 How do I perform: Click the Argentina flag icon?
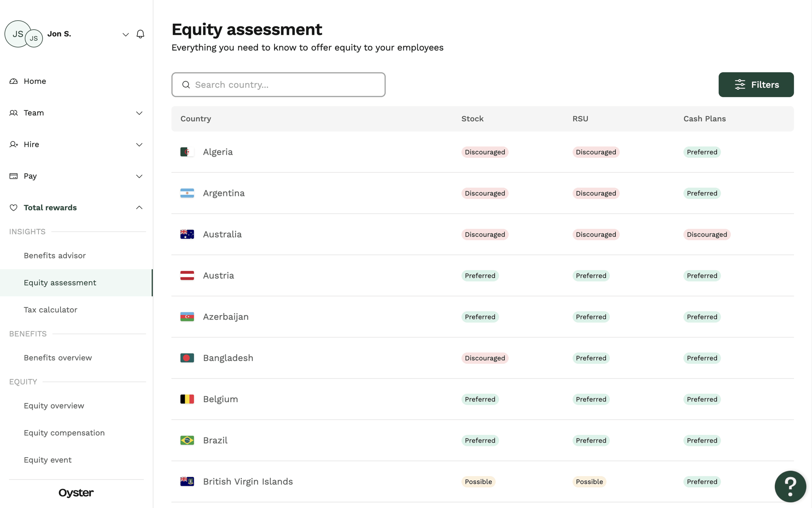point(187,193)
